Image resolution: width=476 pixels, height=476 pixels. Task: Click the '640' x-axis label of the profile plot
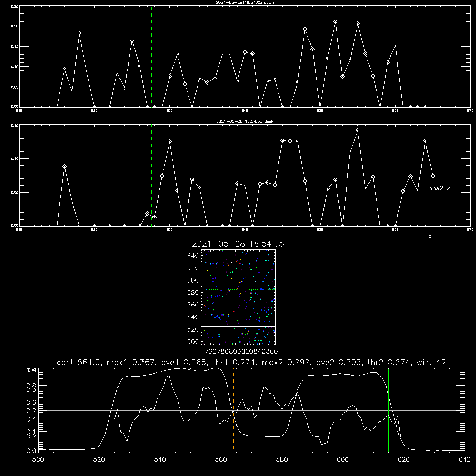[465, 460]
